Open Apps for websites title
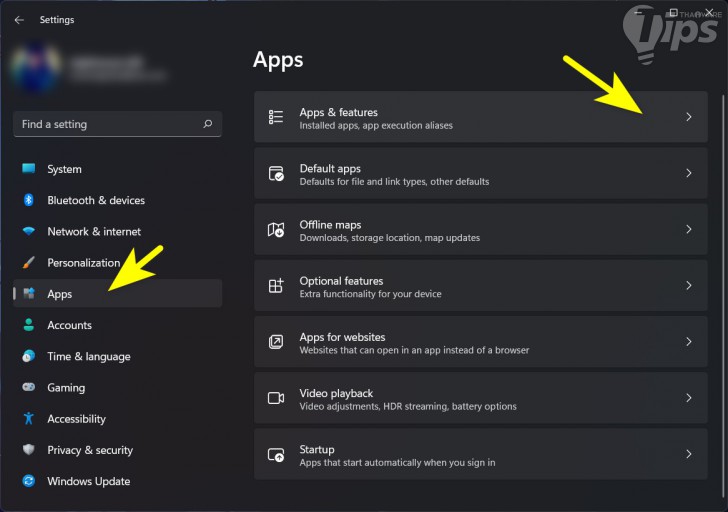The image size is (728, 512). (342, 337)
